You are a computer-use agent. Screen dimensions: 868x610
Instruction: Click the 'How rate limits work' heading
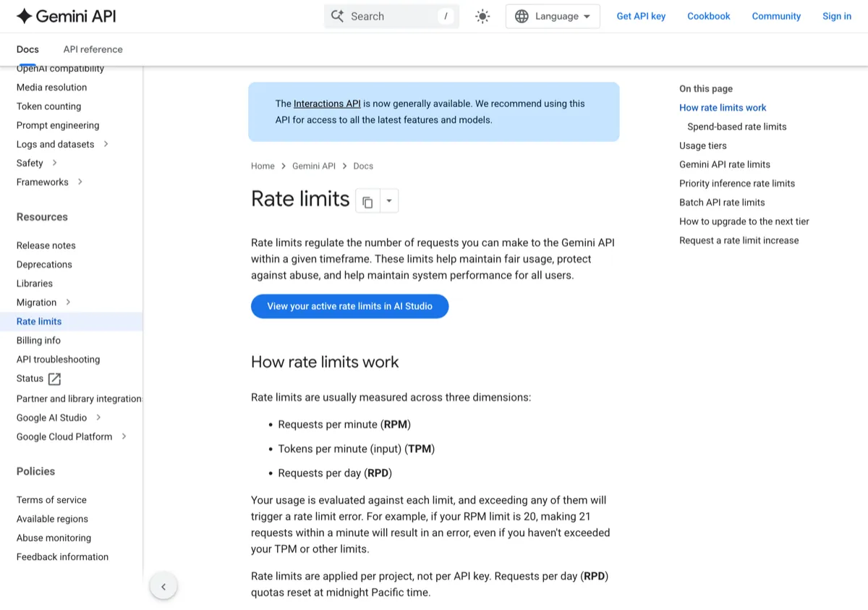coord(325,362)
